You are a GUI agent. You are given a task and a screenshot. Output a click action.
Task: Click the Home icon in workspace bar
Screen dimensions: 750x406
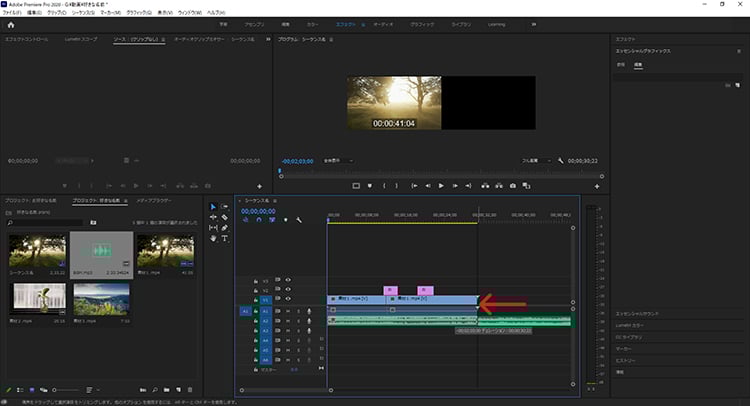pyautogui.click(x=11, y=25)
